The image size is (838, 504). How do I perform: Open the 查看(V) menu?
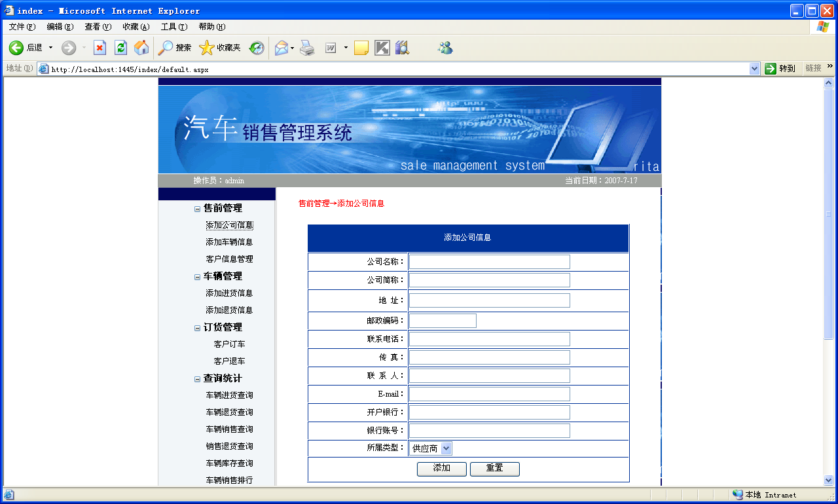pyautogui.click(x=98, y=27)
